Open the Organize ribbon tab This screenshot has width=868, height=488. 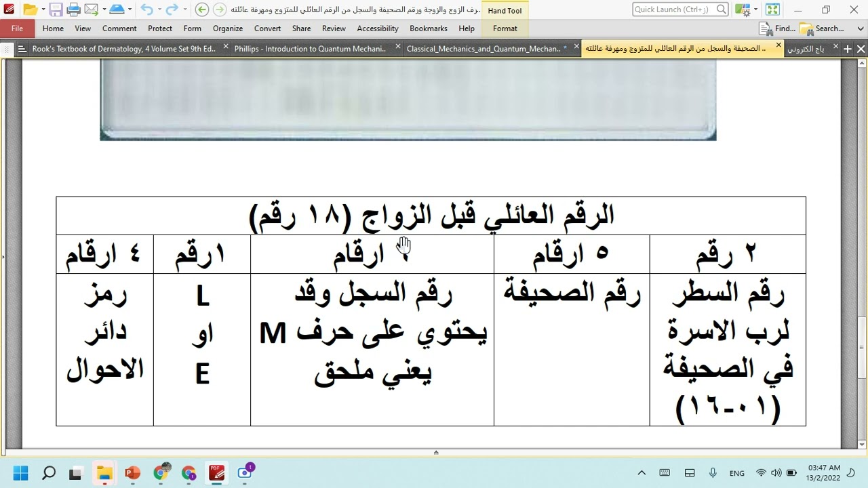pos(228,28)
